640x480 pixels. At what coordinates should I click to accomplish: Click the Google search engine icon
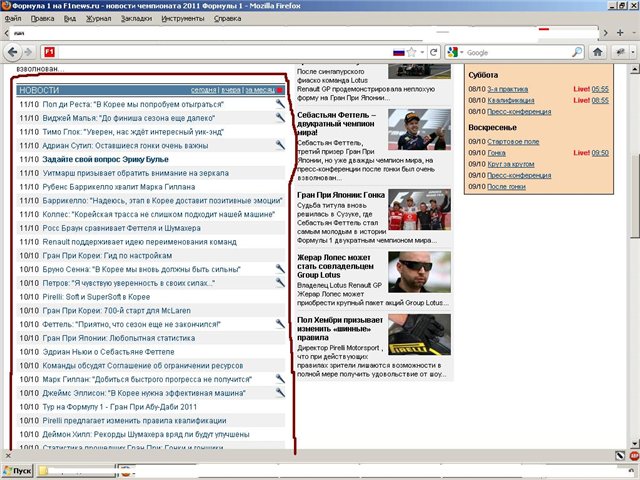tap(452, 52)
